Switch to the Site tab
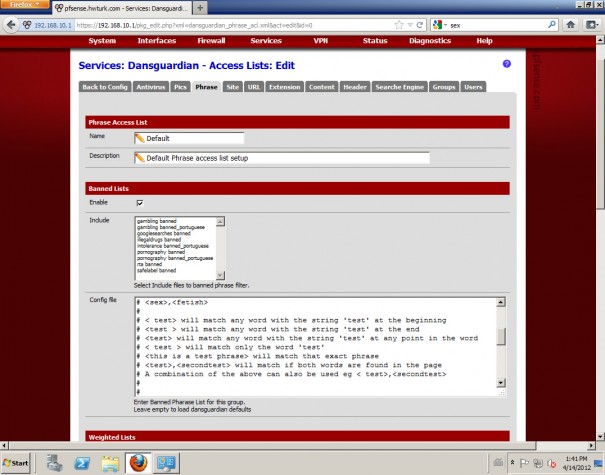 pos(232,87)
